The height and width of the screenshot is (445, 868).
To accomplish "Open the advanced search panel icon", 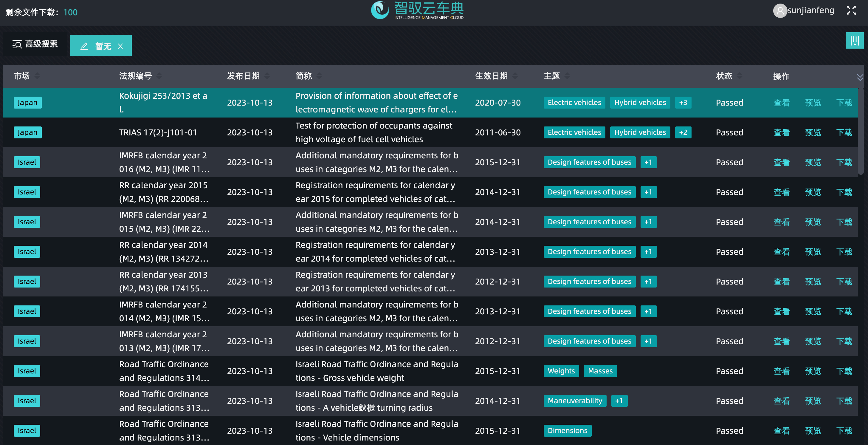I will pos(17,44).
